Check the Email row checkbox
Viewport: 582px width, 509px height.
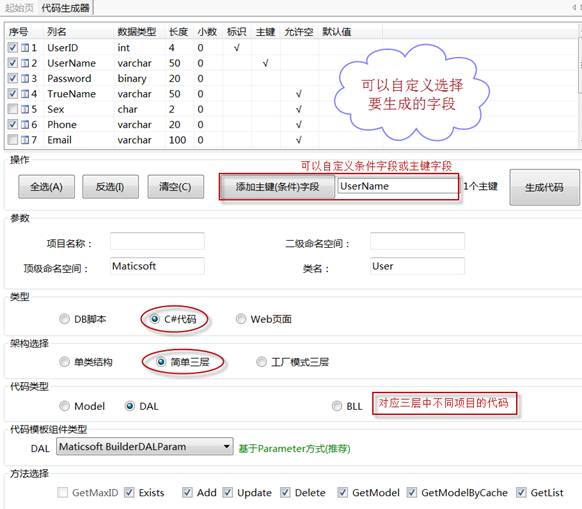click(13, 140)
